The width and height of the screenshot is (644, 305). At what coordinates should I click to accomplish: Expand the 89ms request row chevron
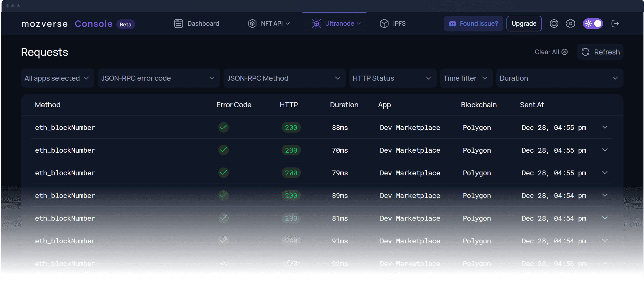(605, 195)
